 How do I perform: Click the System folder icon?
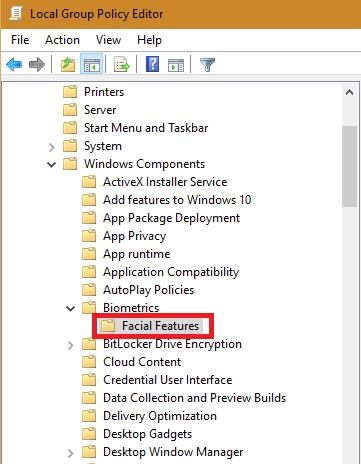[70, 146]
